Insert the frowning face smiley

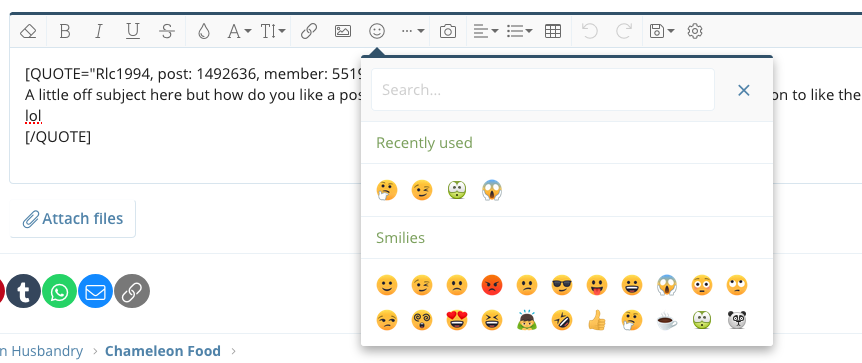(457, 285)
